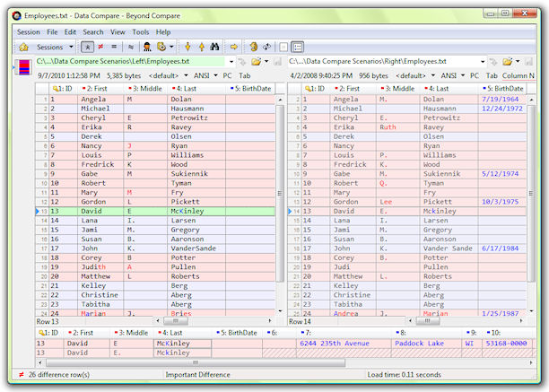
Task: Toggle Ignore Unimportant Differences (approx) button
Action: (131, 47)
